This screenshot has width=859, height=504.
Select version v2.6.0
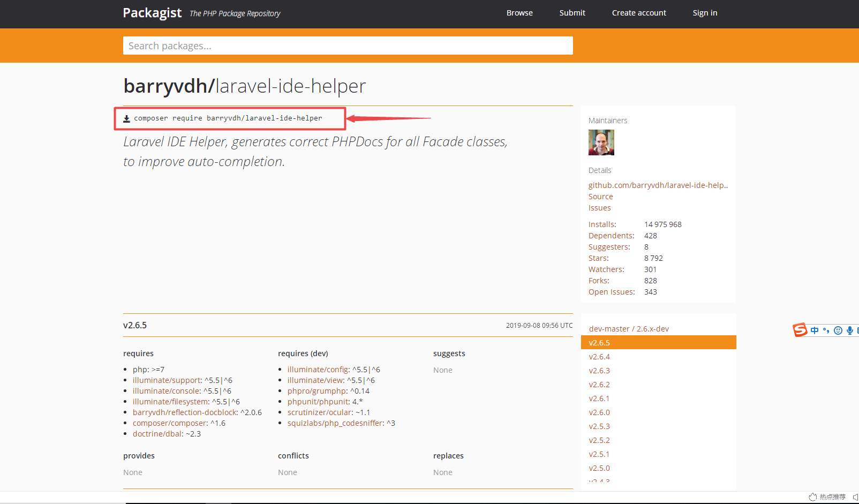tap(599, 412)
